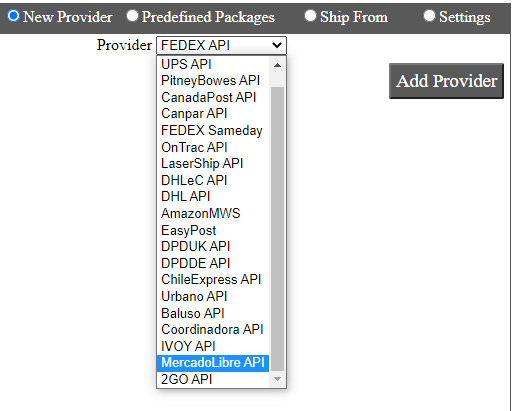The image size is (516, 411).
Task: Choose CanadaPost API from the list
Action: click(213, 97)
